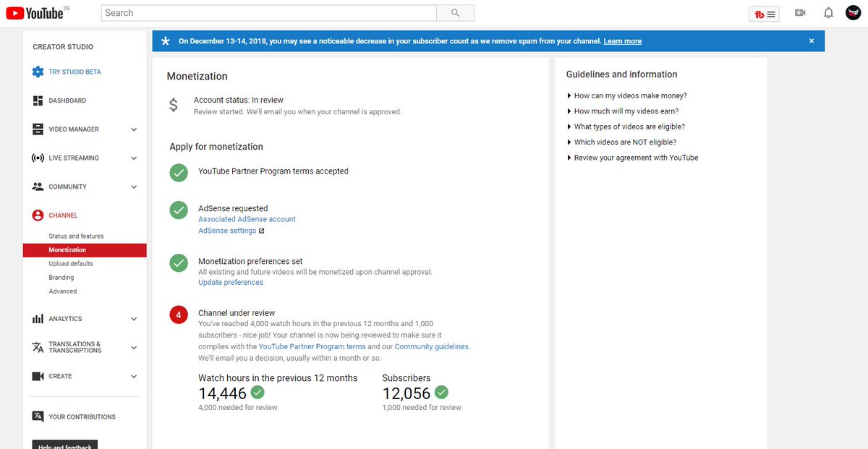Go to Dashboard
The height and width of the screenshot is (449, 868).
[67, 101]
